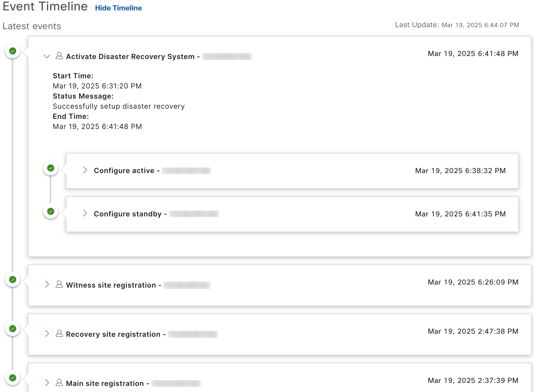535x392 pixels.
Task: Click the Start Time: label
Action: tap(73, 76)
